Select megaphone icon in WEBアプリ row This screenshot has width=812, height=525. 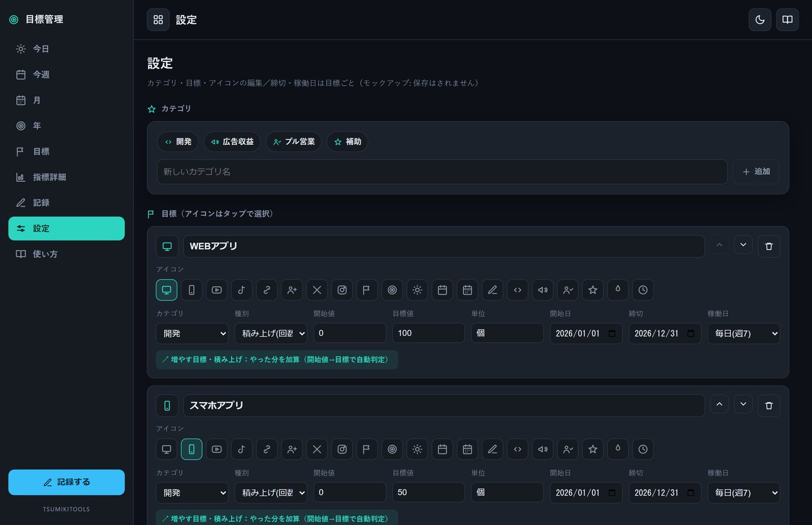(543, 290)
